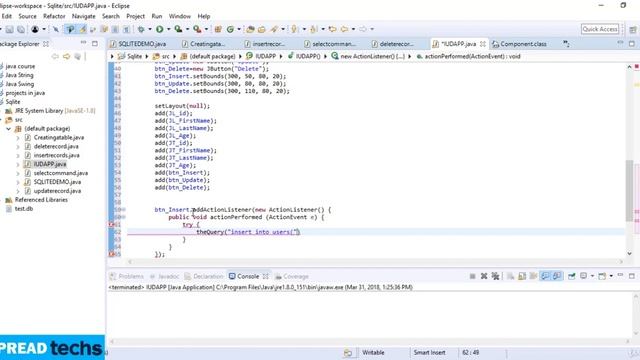Image resolution: width=640 pixels, height=360 pixels.
Task: Switch to the Problems tab
Action: coord(127,276)
